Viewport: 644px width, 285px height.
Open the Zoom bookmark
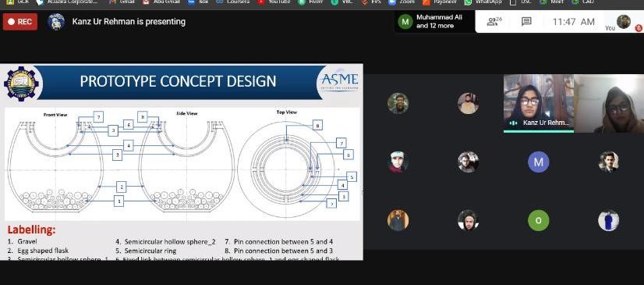click(402, 2)
